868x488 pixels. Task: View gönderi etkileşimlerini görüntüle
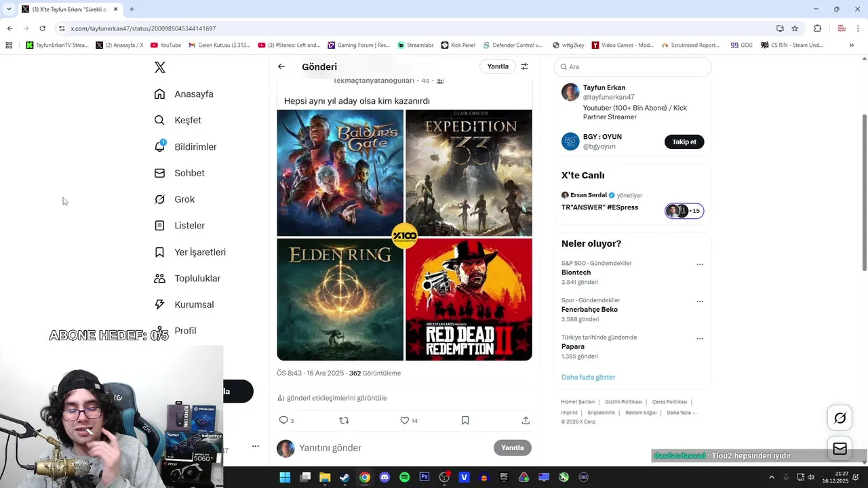pyautogui.click(x=332, y=398)
